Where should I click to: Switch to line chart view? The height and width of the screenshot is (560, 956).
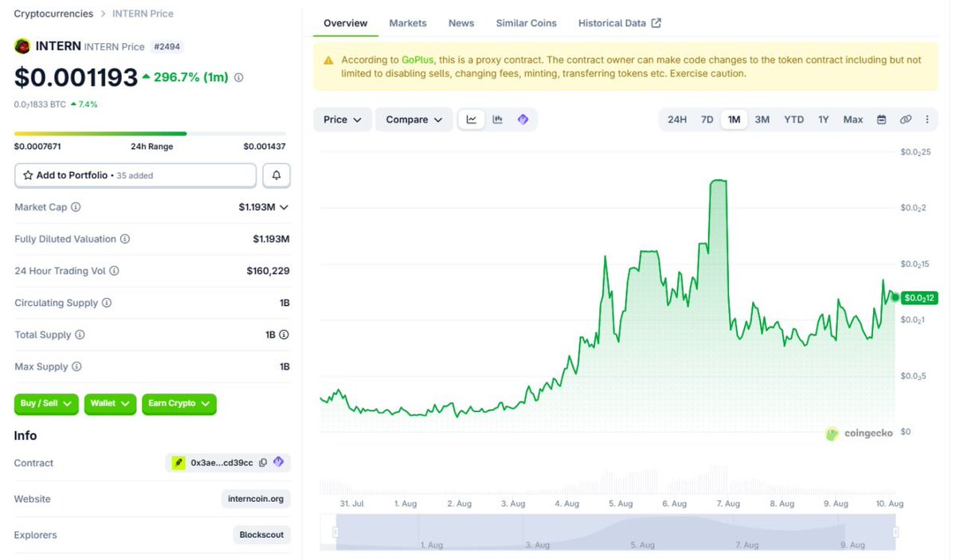(472, 119)
